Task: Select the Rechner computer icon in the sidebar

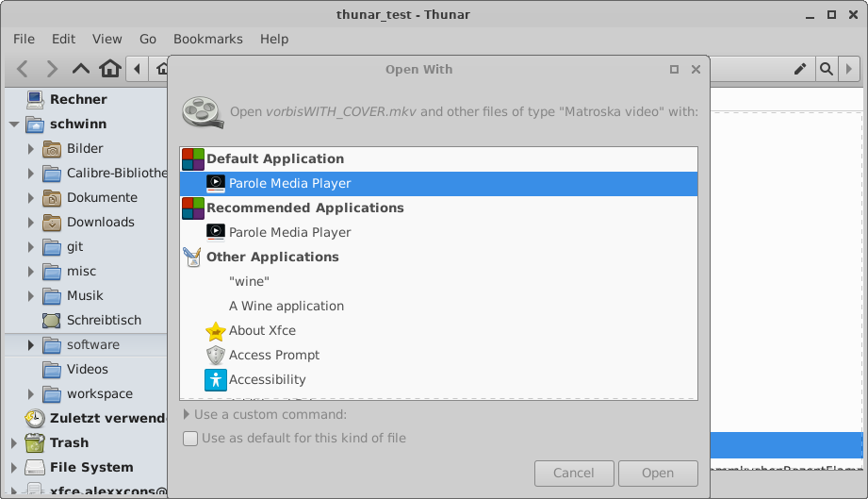Action: coord(35,100)
